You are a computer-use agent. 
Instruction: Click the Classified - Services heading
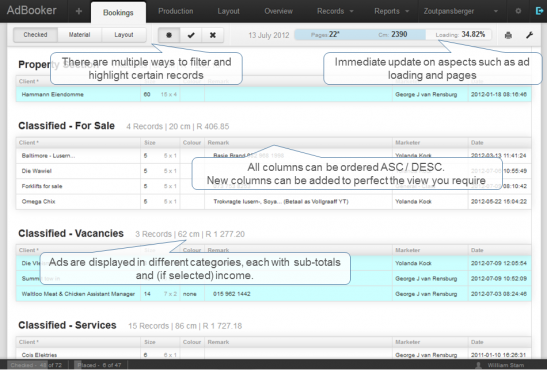[x=67, y=325]
